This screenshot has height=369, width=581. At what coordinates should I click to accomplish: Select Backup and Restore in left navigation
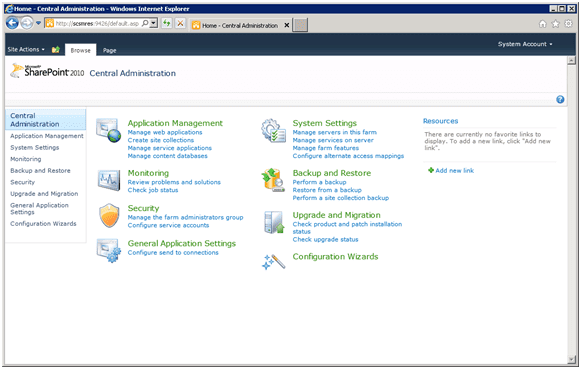[x=40, y=170]
